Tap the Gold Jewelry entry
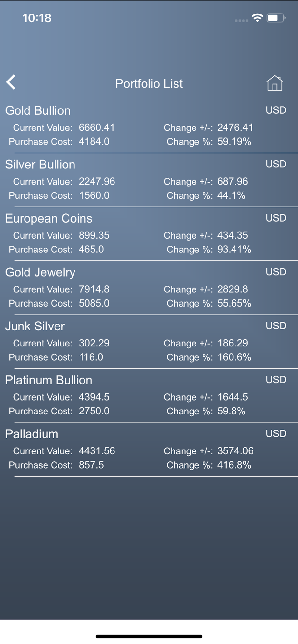 (x=40, y=272)
